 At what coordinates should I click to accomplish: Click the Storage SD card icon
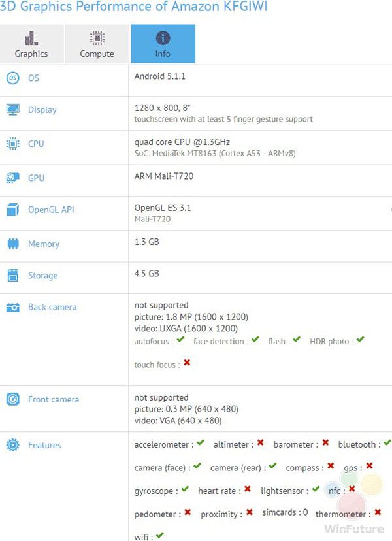click(x=13, y=275)
